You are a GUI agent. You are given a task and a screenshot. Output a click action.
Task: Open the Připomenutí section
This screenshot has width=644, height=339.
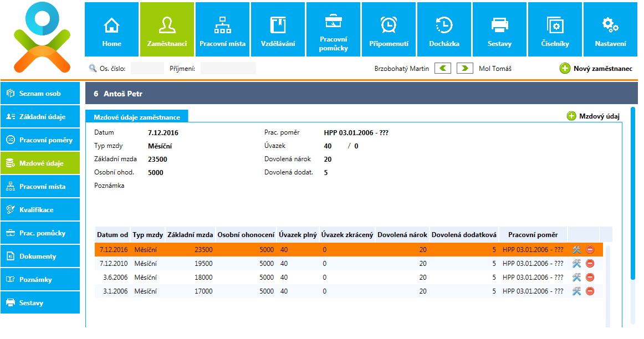point(389,29)
